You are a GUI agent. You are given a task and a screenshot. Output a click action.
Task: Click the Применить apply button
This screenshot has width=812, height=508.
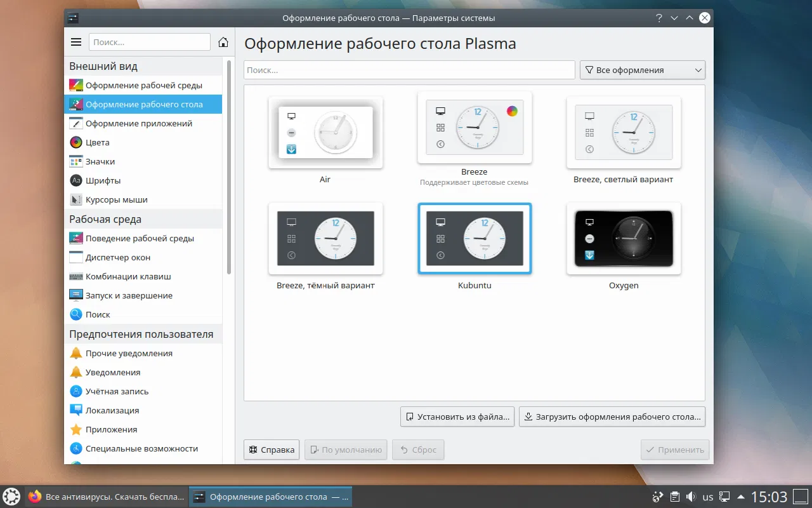click(675, 450)
